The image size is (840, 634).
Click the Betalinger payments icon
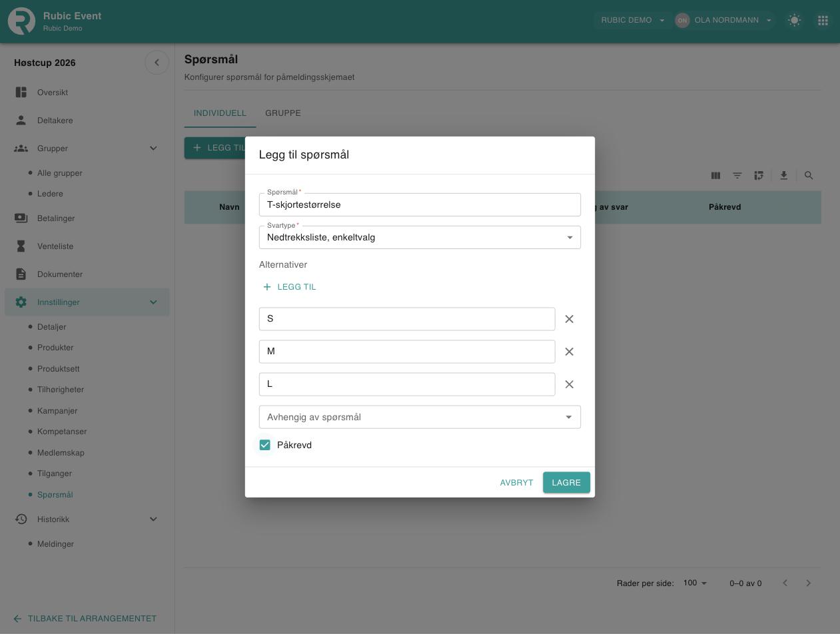21,218
